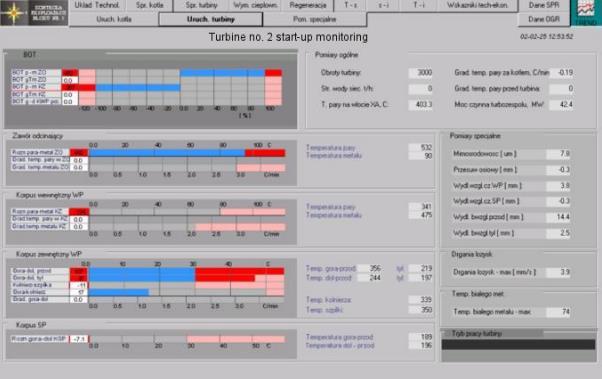
Task: Select the T - i chart tab
Action: point(418,5)
